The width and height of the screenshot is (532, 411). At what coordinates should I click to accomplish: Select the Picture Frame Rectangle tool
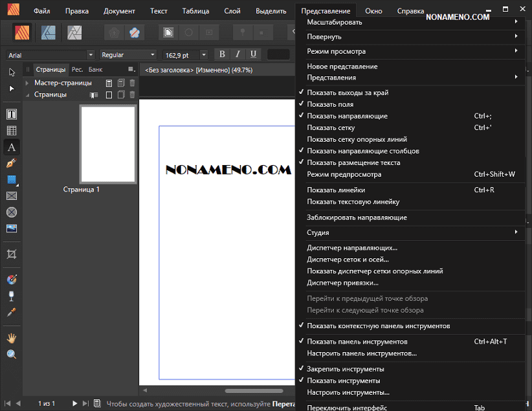click(12, 196)
